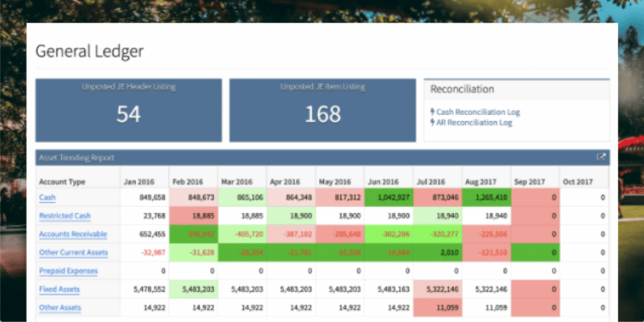644x322 pixels.
Task: Open the Unposted JE Item Listing tile
Action: pyautogui.click(x=322, y=111)
